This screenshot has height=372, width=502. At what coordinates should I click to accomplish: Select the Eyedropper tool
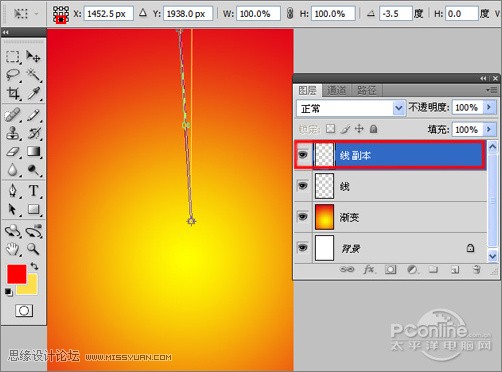point(33,93)
